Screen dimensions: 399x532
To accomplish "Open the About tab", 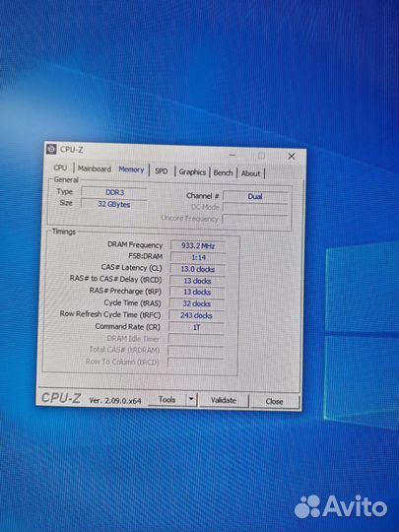I will pos(250,173).
